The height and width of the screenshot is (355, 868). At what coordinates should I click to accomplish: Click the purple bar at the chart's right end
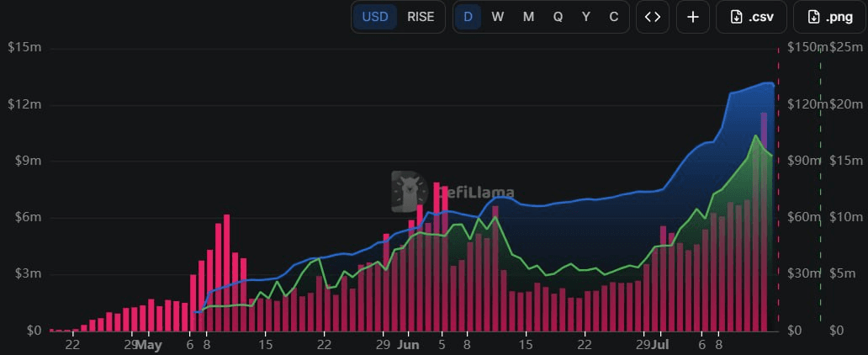(764, 221)
